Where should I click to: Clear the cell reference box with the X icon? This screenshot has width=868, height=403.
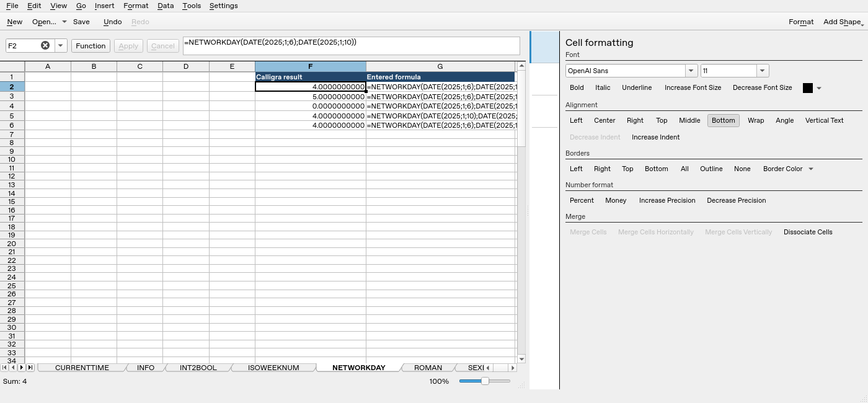pyautogui.click(x=45, y=45)
